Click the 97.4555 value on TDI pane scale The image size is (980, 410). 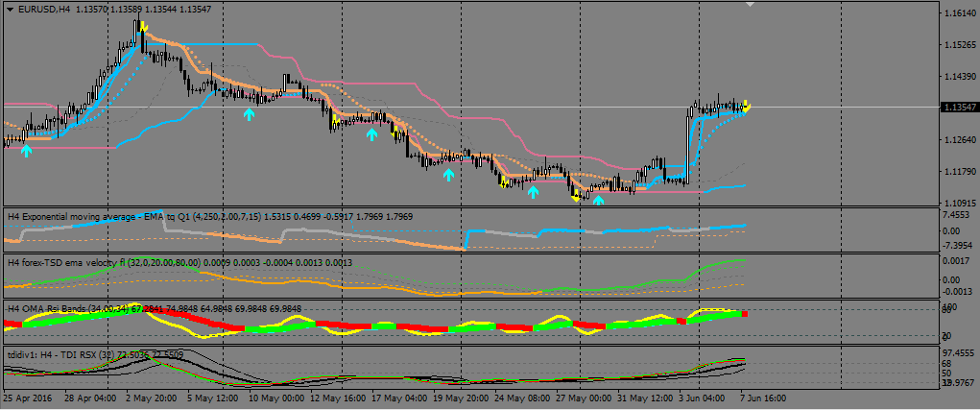957,352
